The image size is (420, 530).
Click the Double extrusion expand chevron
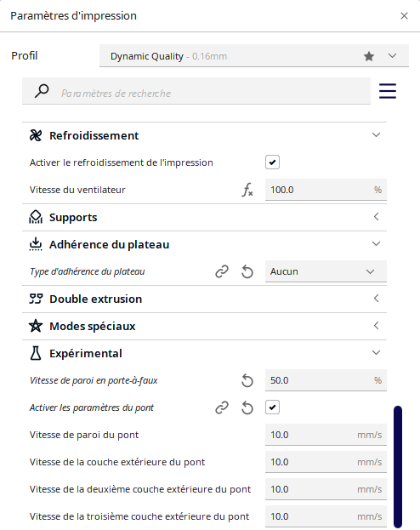tap(376, 298)
